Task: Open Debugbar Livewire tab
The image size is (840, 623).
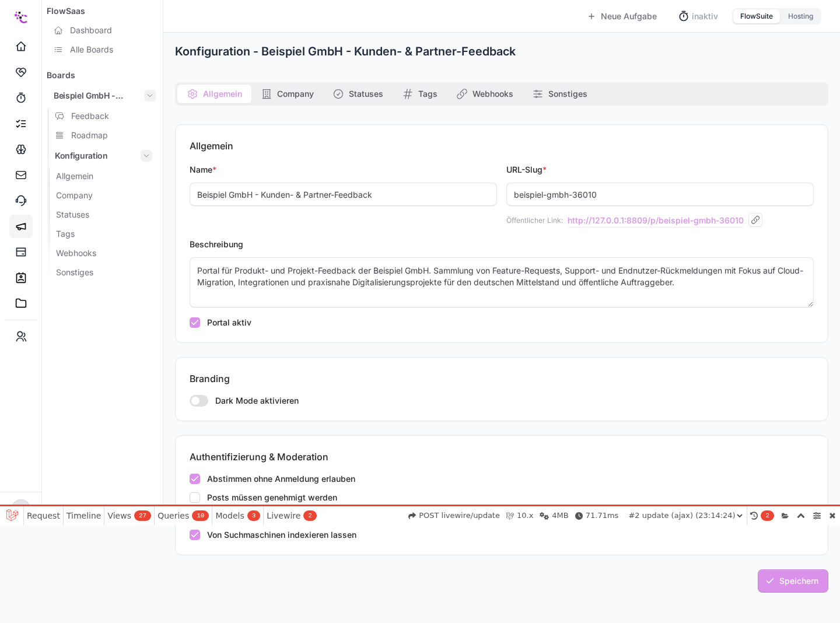Action: [291, 516]
